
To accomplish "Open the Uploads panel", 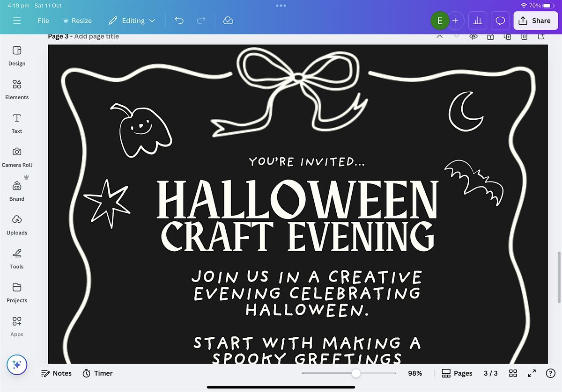I will pyautogui.click(x=17, y=225).
